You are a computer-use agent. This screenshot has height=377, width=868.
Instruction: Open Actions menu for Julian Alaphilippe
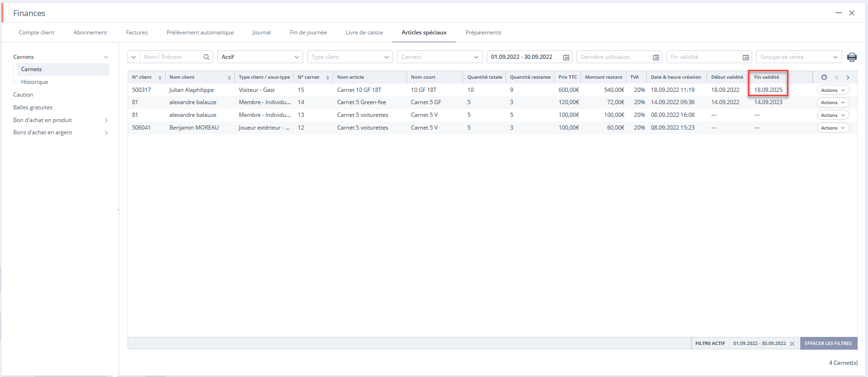coord(833,90)
